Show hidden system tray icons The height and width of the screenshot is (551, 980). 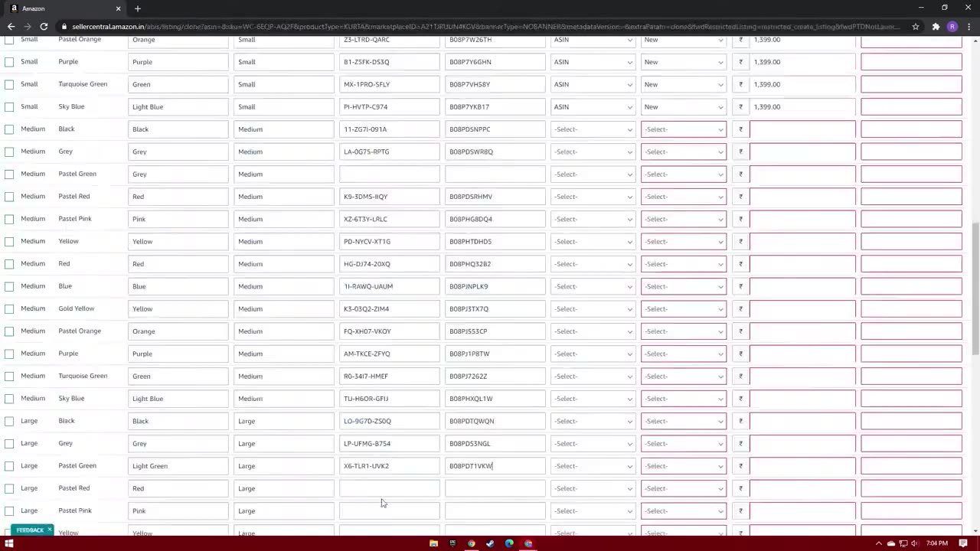[880, 543]
